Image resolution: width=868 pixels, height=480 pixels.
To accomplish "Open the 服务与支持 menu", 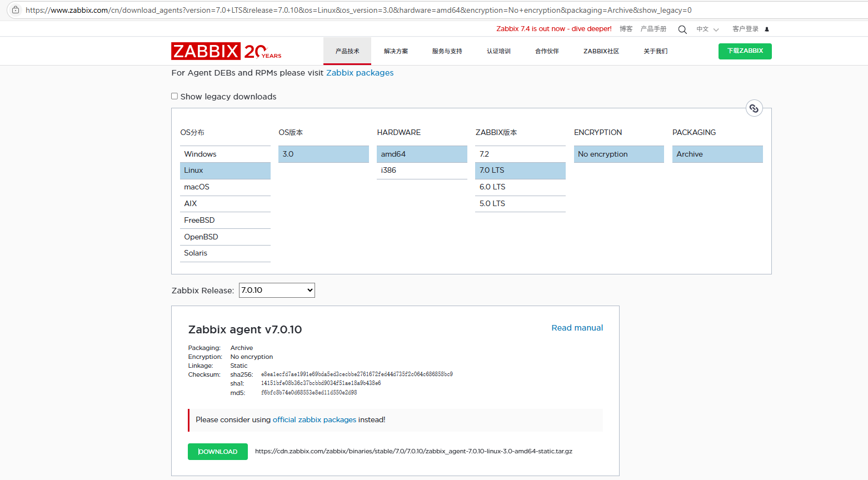I will click(447, 51).
